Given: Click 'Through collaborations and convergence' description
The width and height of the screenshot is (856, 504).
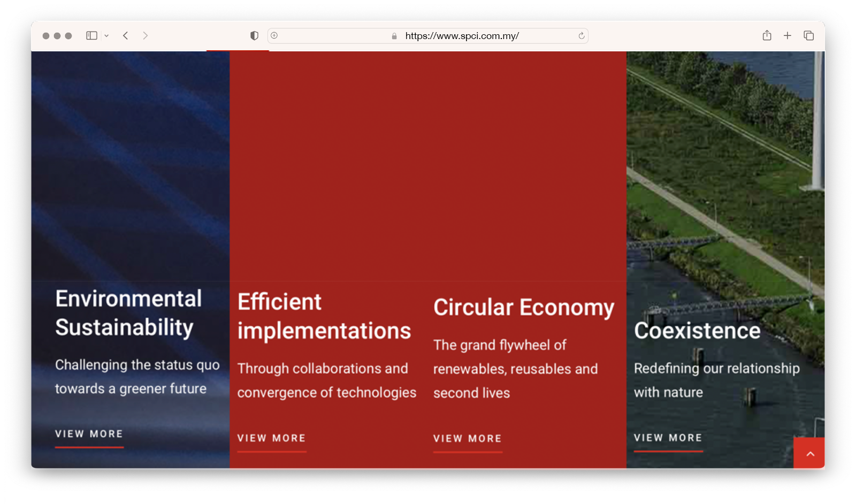Looking at the screenshot, I should click(x=327, y=380).
